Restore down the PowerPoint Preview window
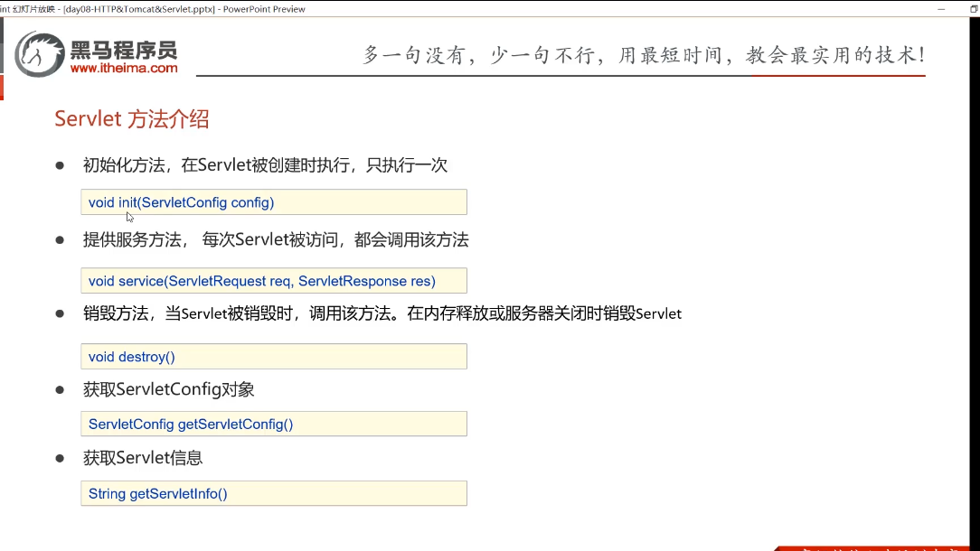The image size is (980, 551). click(973, 9)
